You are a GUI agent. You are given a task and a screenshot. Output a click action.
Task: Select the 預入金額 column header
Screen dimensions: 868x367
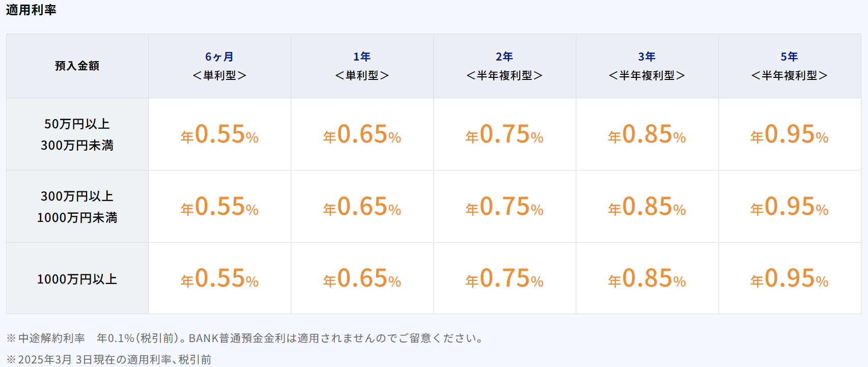click(77, 66)
